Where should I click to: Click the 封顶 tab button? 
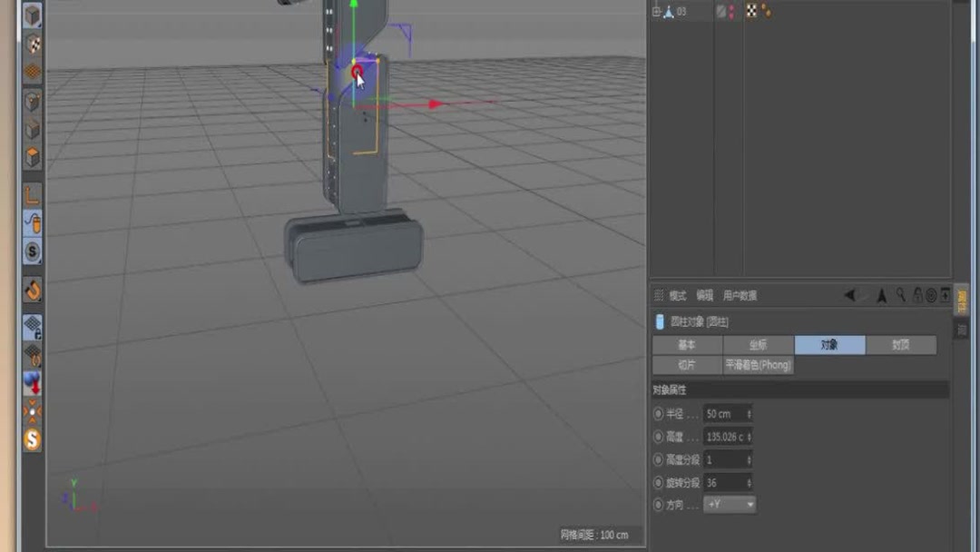[x=902, y=343]
